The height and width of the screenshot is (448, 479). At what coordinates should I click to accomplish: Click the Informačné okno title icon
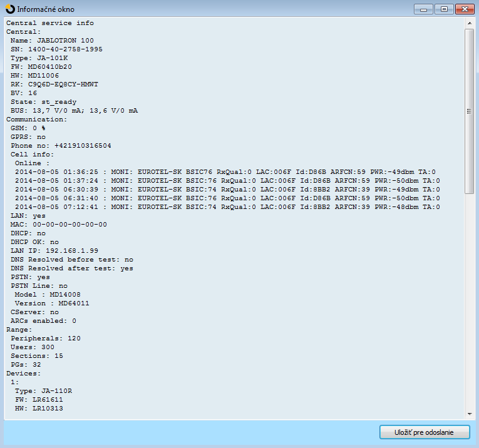[x=10, y=9]
